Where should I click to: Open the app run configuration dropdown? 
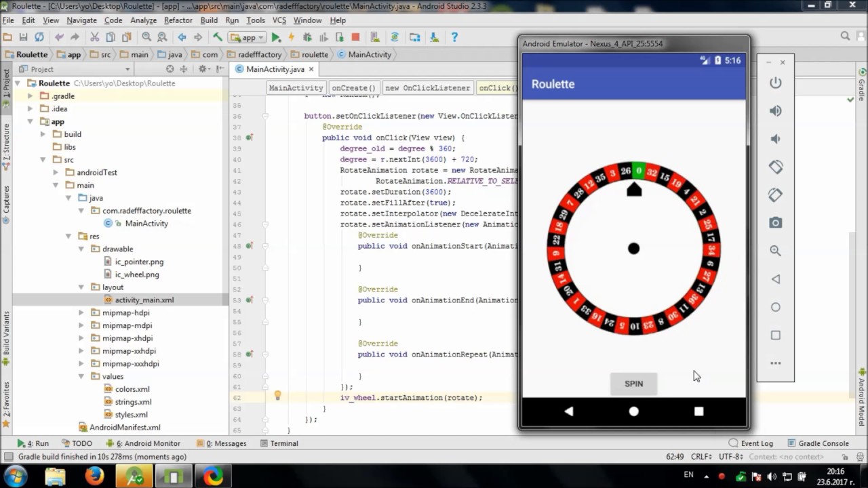(247, 37)
